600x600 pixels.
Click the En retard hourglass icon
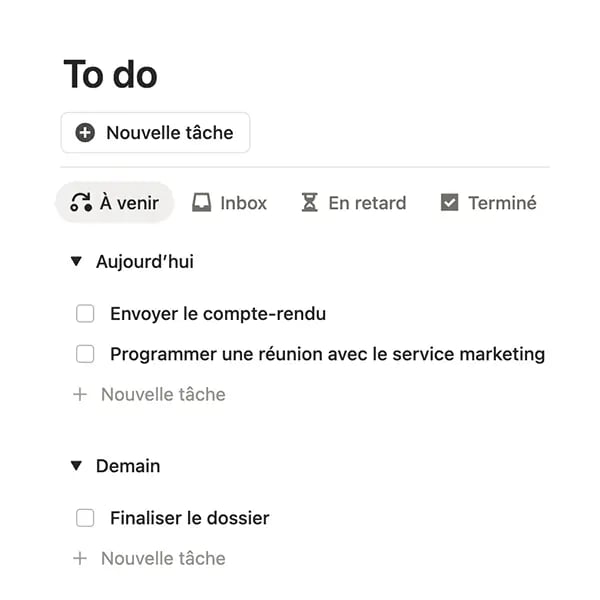[x=310, y=202]
